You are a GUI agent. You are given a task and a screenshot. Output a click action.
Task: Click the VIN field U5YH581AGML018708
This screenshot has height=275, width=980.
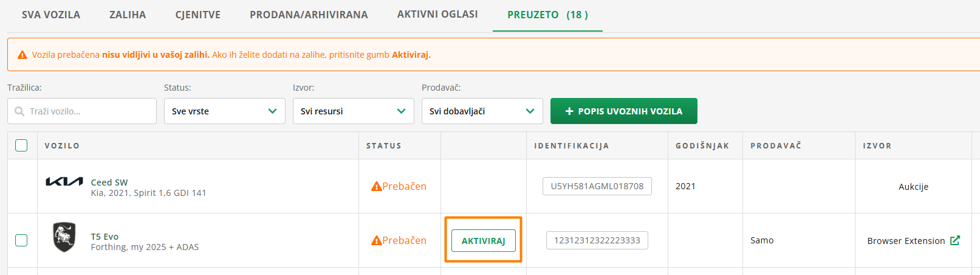(597, 186)
